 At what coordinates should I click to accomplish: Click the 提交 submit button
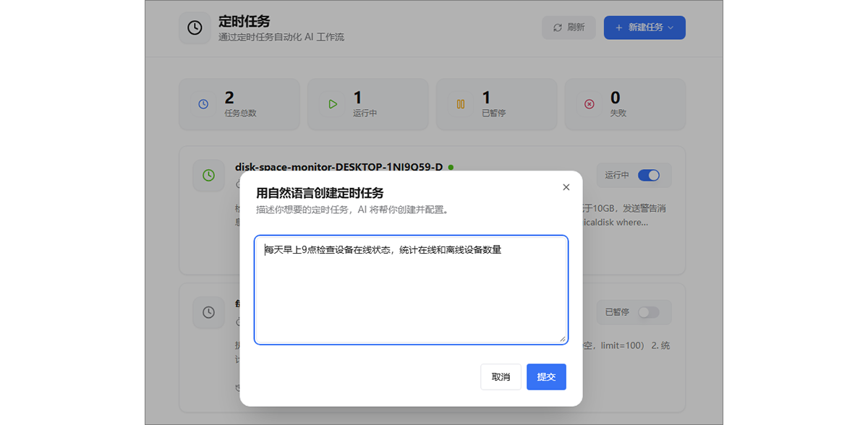coord(546,377)
